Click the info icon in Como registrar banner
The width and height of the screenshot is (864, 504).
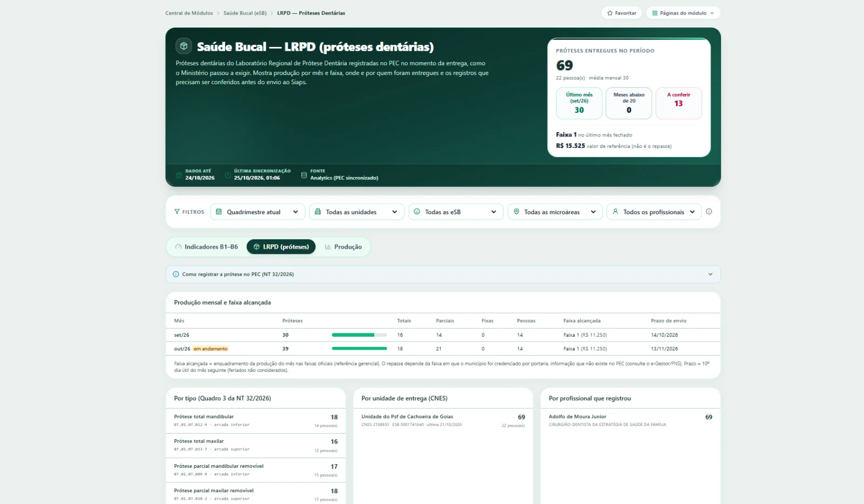(x=175, y=274)
